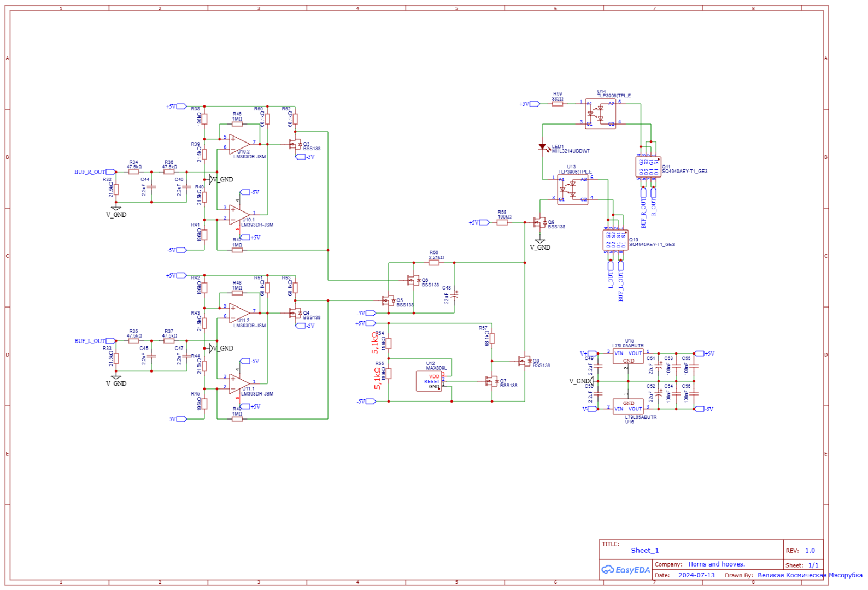The width and height of the screenshot is (868, 590).
Task: Pick the Q9 BSS138 transistor symbol
Action: point(539,222)
